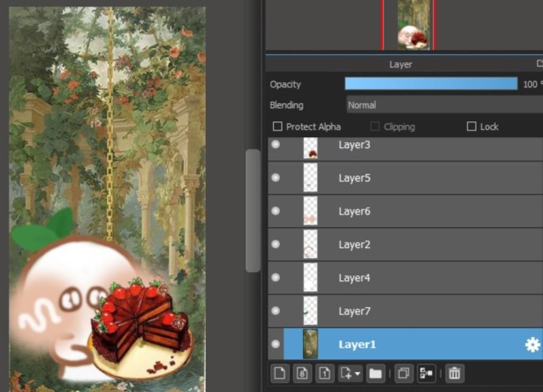Click the Layer panel title bar

404,64
